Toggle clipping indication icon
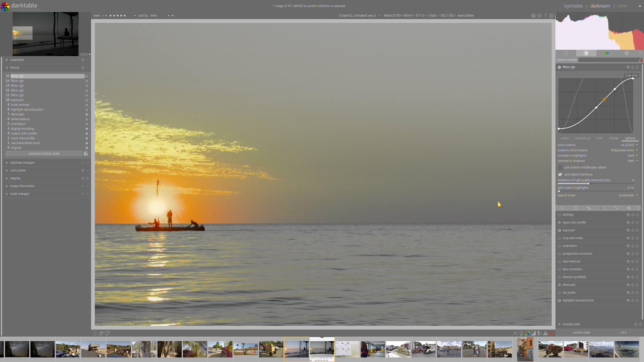This screenshot has height=362, width=644. pyautogui.click(x=533, y=333)
